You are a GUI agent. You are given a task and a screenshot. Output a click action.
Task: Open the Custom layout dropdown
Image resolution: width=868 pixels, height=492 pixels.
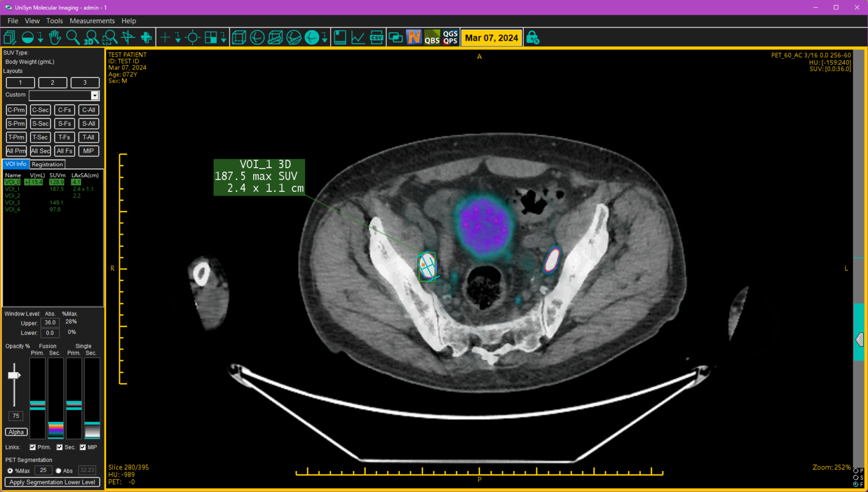click(x=94, y=95)
